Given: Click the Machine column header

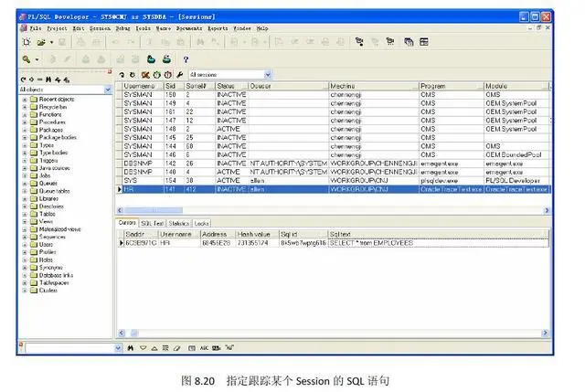Looking at the screenshot, I should click(x=374, y=86).
